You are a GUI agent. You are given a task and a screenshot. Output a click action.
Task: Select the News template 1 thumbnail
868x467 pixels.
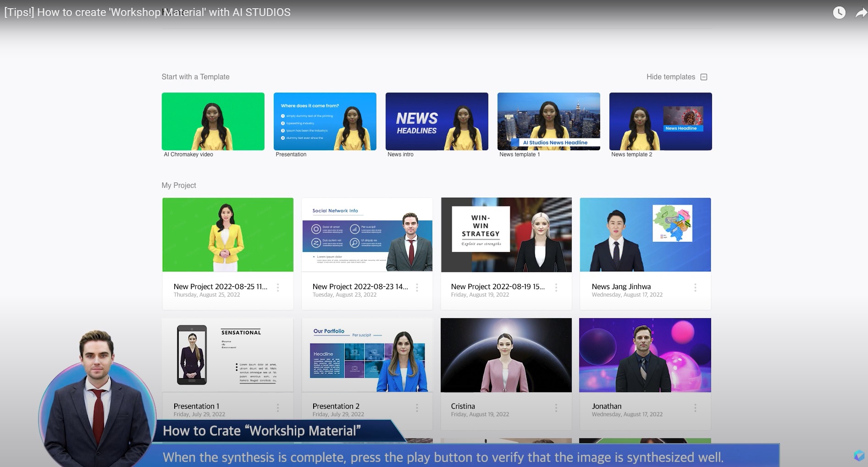pyautogui.click(x=548, y=121)
